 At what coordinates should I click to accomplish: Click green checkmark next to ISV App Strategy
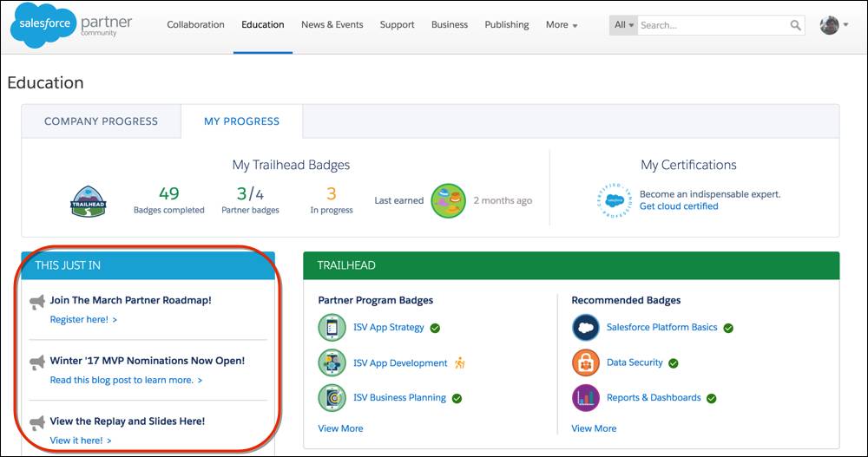click(x=435, y=328)
